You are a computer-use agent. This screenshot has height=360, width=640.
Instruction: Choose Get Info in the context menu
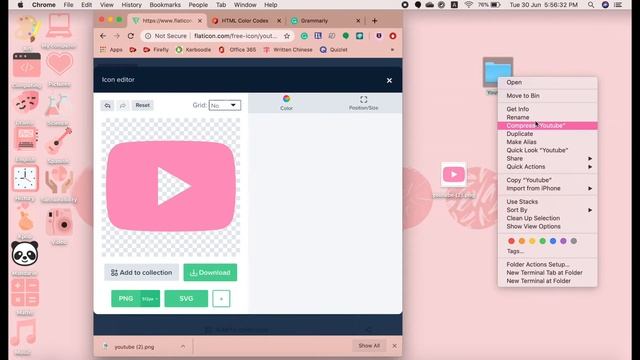click(547, 109)
